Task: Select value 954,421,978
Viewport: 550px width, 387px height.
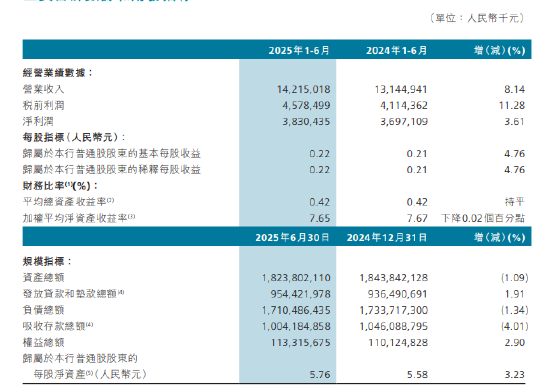Action: [x=300, y=294]
